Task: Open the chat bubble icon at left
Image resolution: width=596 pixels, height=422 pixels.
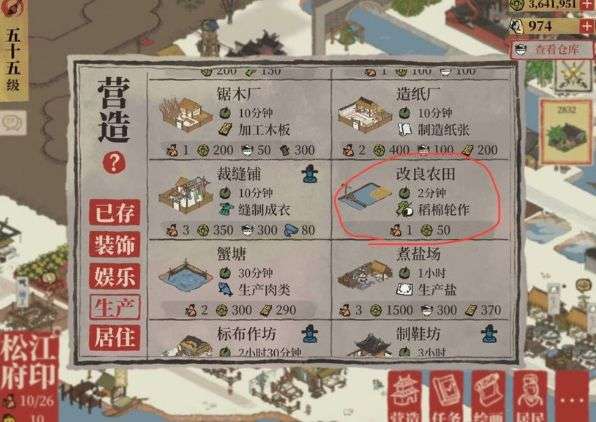Action: pyautogui.click(x=13, y=122)
